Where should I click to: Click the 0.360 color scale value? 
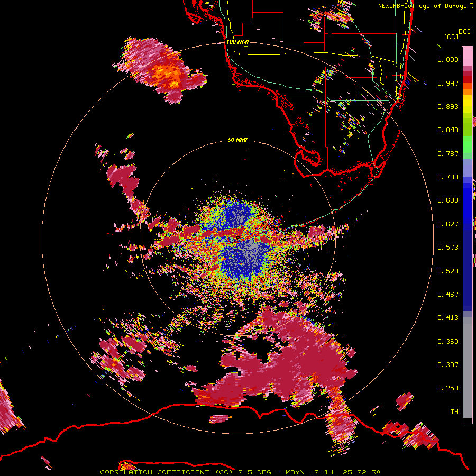point(448,342)
